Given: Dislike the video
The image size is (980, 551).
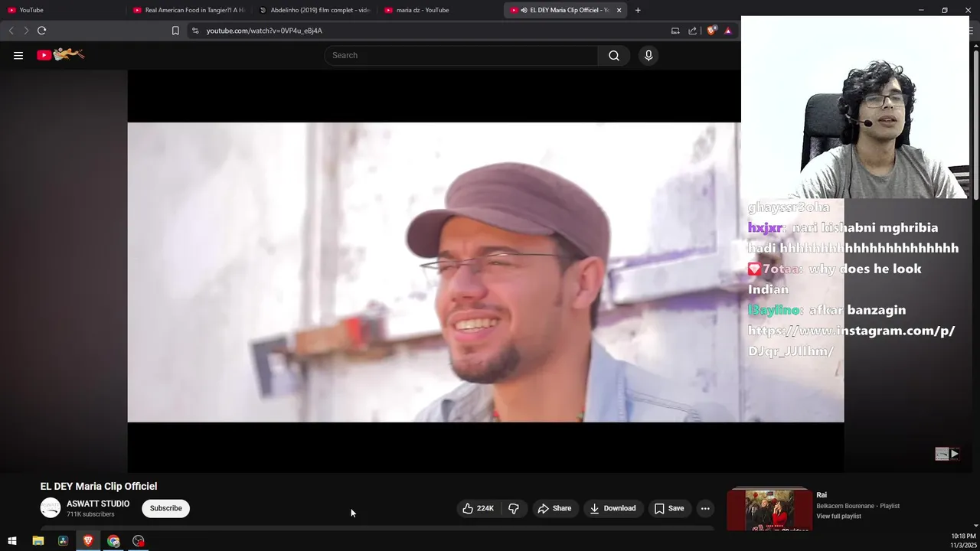Looking at the screenshot, I should [x=514, y=508].
